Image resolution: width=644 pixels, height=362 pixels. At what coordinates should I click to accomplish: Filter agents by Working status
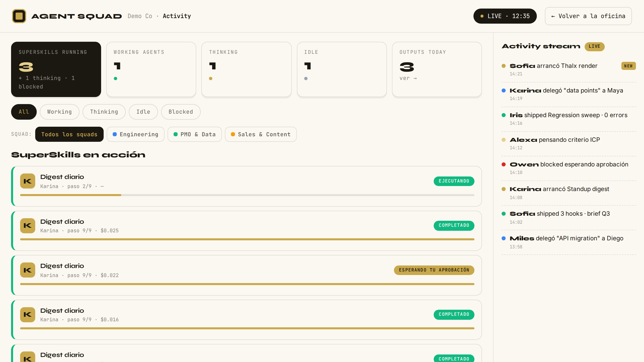(60, 112)
